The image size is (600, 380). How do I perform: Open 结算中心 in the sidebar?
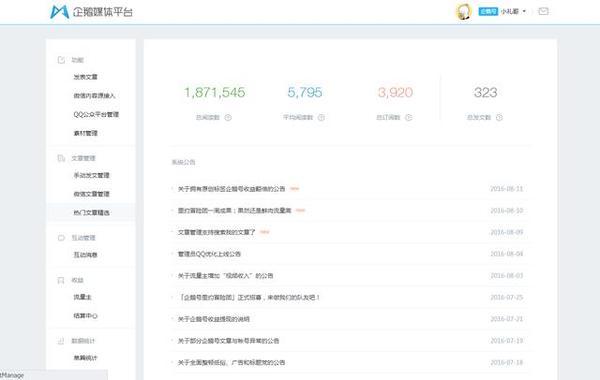coord(85,316)
